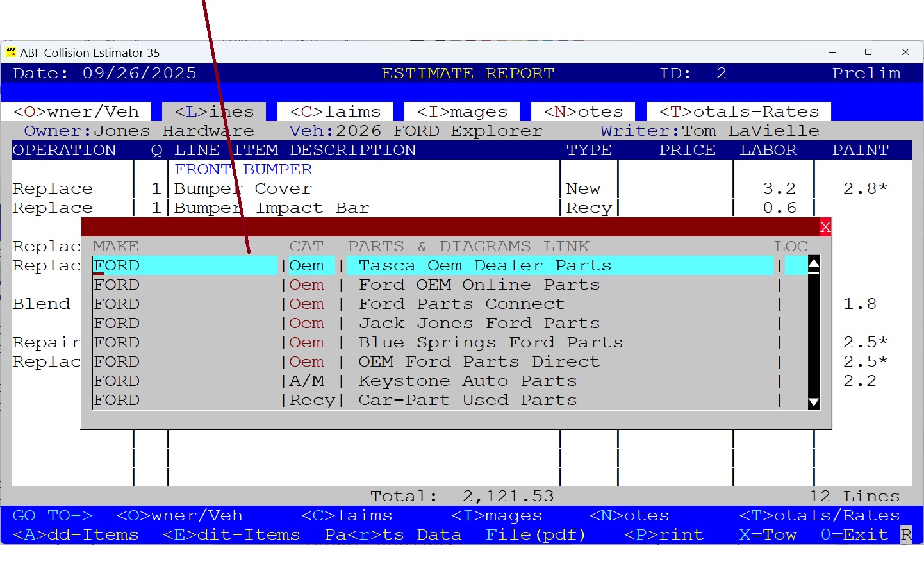Open File (pdf) command
Viewport: 924px width, 580px height.
[535, 534]
